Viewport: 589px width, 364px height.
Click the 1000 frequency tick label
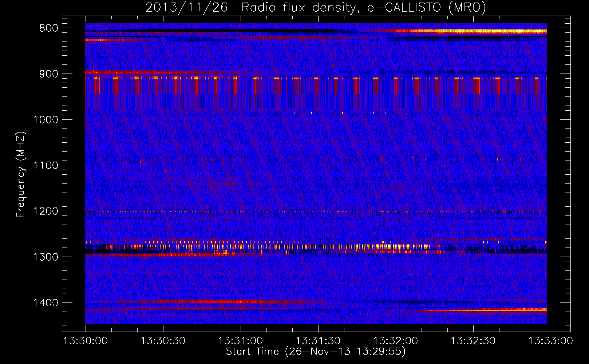pos(46,120)
